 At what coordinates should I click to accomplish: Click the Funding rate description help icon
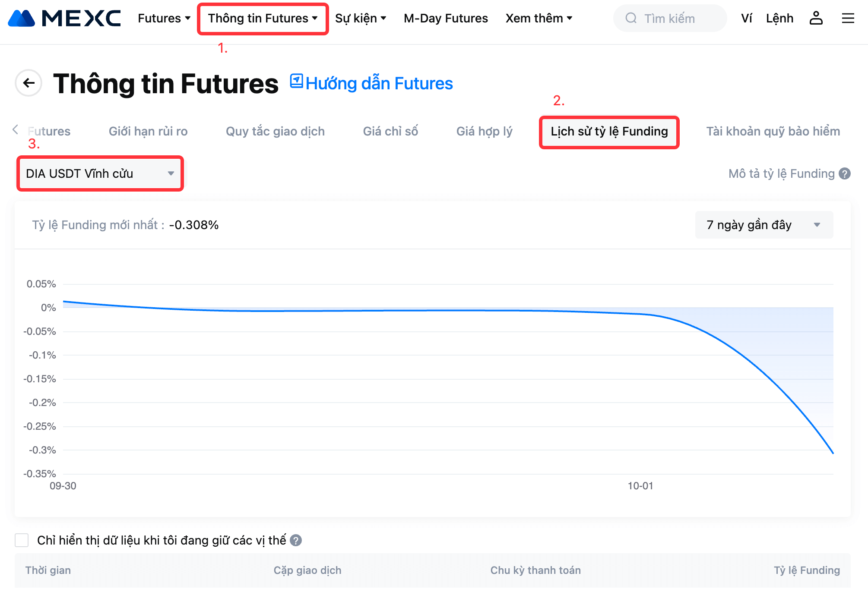point(845,173)
